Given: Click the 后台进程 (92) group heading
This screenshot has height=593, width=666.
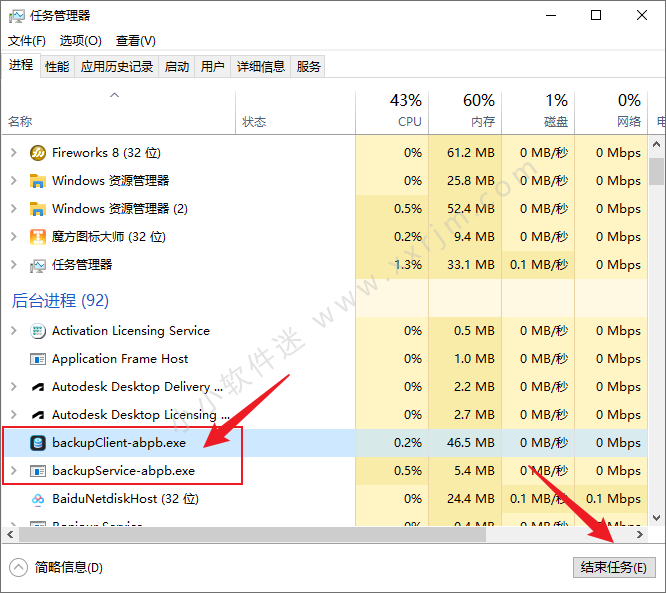Looking at the screenshot, I should click(x=60, y=301).
